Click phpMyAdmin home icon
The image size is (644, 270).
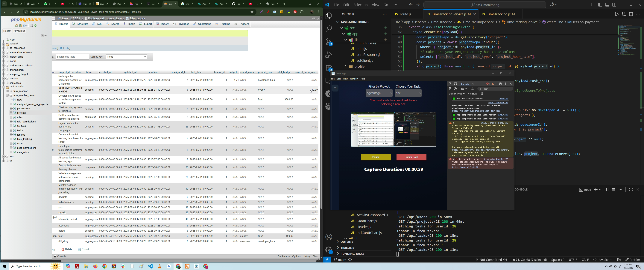point(17,26)
